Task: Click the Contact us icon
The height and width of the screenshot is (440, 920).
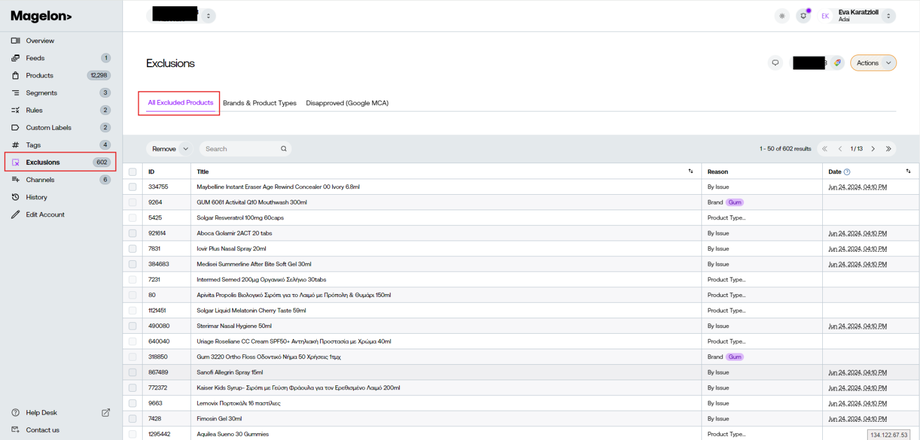Action: (x=16, y=430)
